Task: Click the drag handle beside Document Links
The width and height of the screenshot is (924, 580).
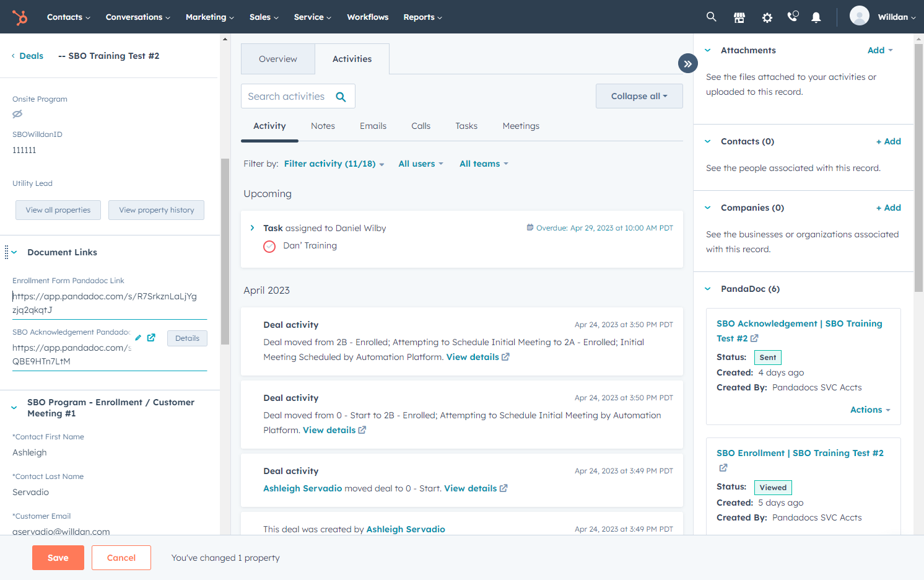Action: (6, 252)
